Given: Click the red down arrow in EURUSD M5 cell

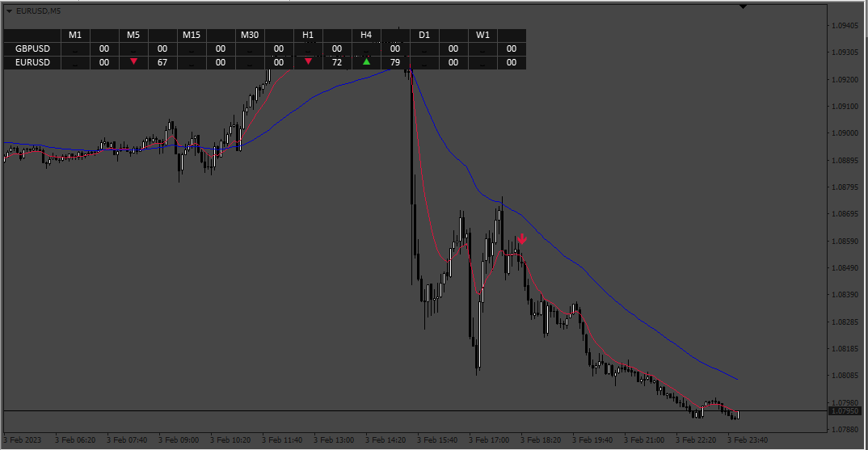Looking at the screenshot, I should click(x=133, y=61).
